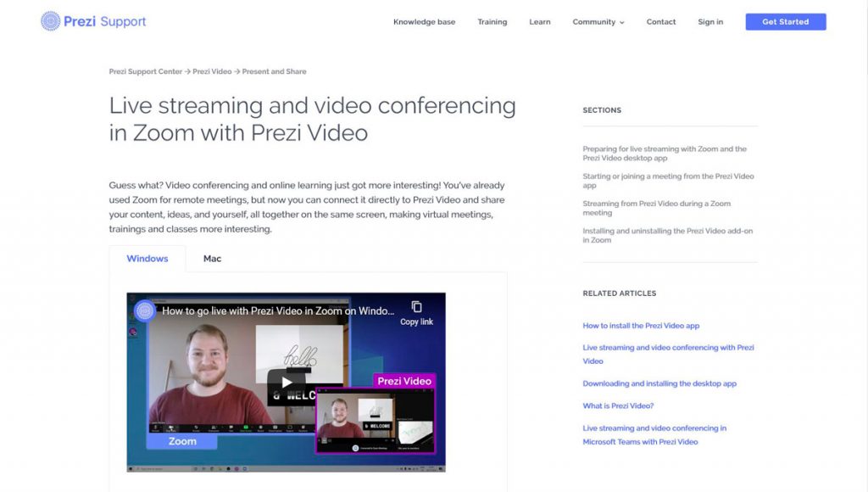The height and width of the screenshot is (492, 868).
Task: Open the Knowledge base menu item
Action: click(424, 22)
